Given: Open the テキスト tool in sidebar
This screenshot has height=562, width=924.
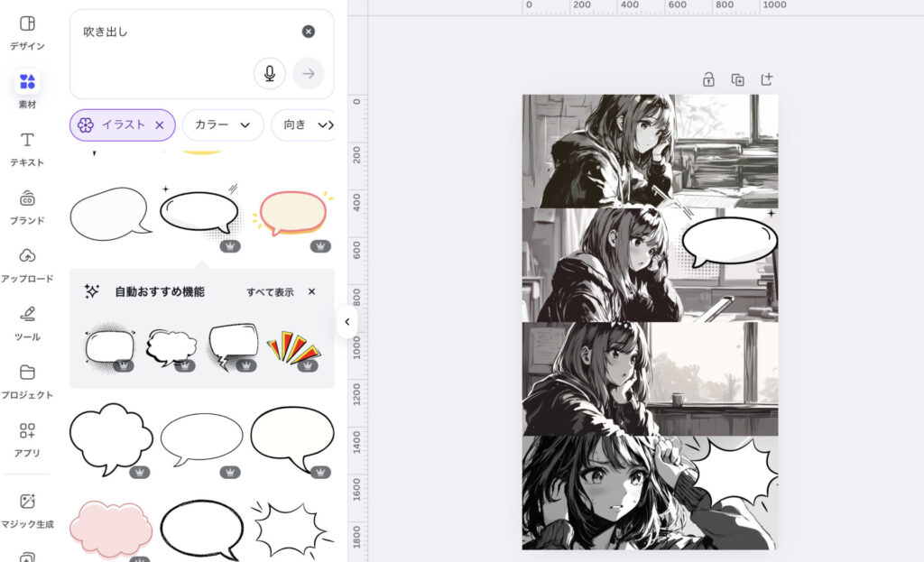Looking at the screenshot, I should pos(27,149).
